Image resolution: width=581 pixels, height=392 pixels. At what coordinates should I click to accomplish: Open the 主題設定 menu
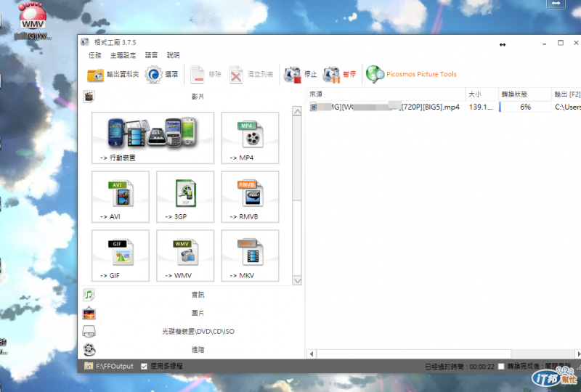[x=123, y=55]
